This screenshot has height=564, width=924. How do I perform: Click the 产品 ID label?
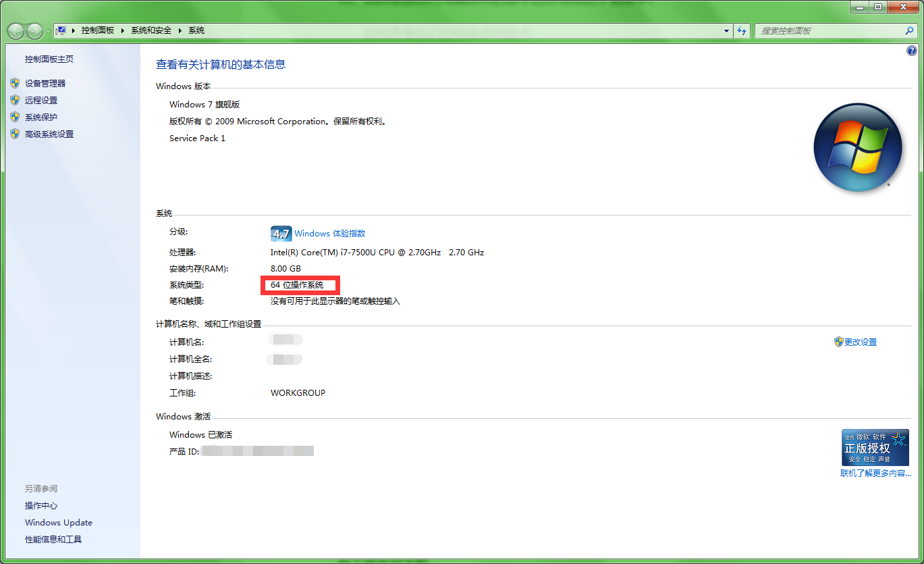point(184,452)
